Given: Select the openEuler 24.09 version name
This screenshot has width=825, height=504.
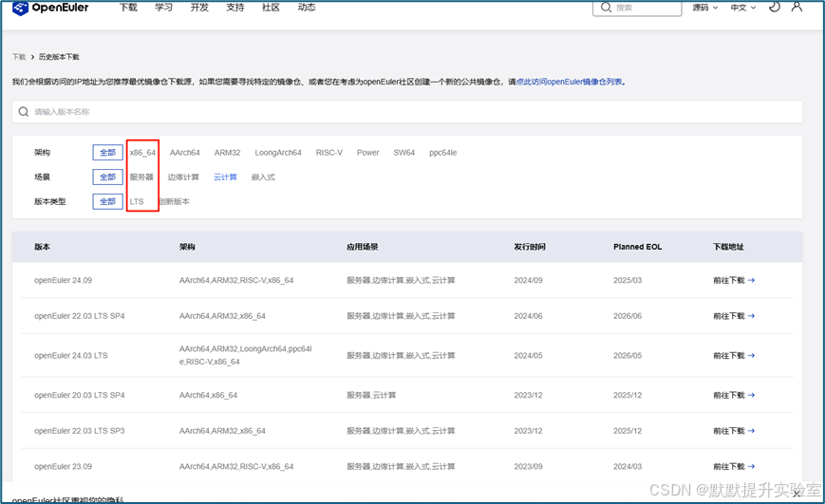Looking at the screenshot, I should pyautogui.click(x=64, y=280).
